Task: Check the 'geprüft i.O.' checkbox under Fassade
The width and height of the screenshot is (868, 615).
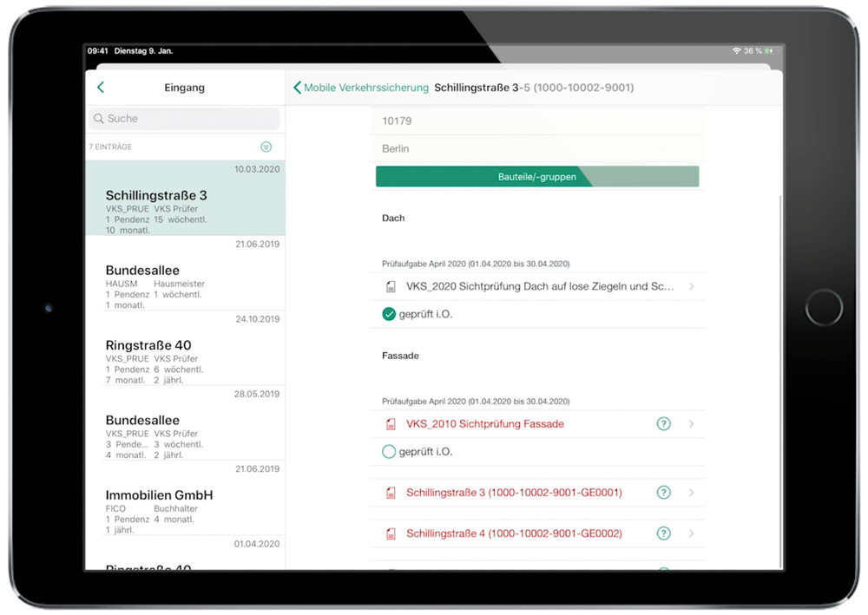Action: (x=389, y=452)
